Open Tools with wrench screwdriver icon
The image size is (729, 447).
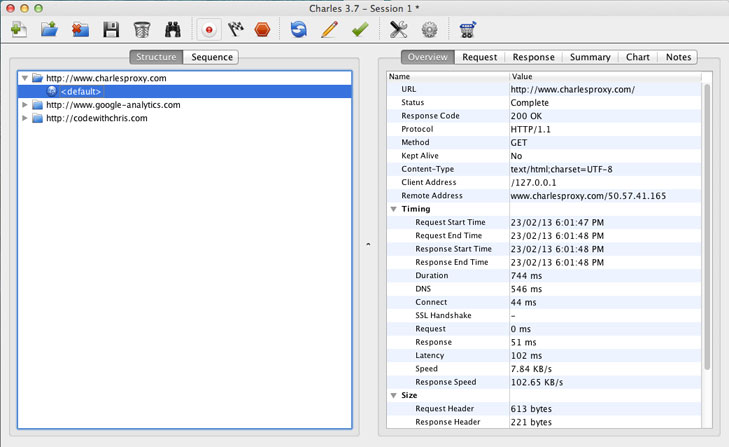coord(398,30)
